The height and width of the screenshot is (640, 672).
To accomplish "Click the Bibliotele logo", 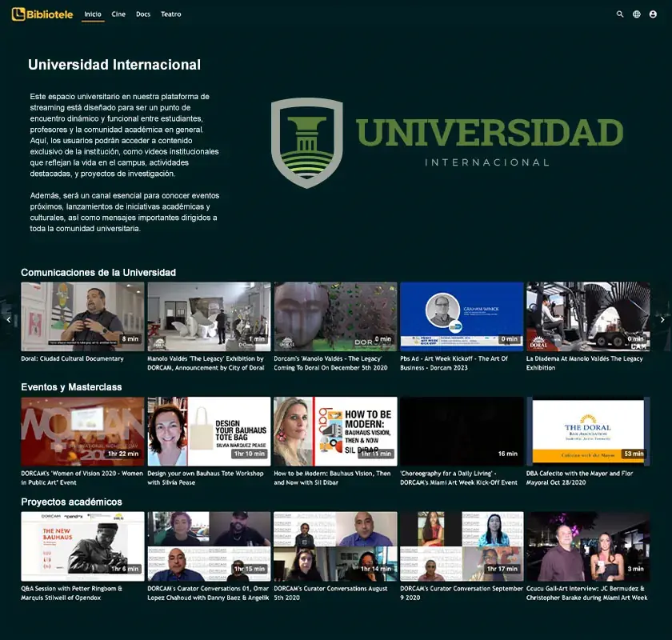I will click(x=42, y=14).
